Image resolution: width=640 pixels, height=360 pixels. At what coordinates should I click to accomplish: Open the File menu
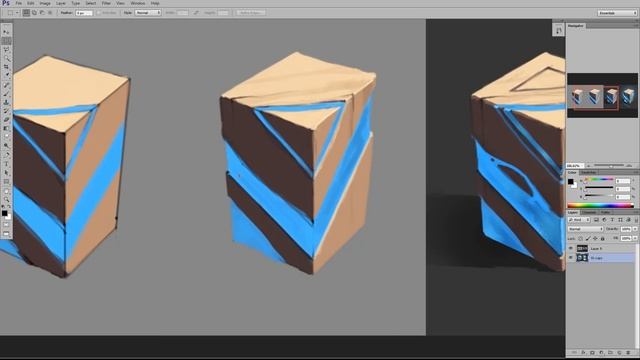point(18,3)
